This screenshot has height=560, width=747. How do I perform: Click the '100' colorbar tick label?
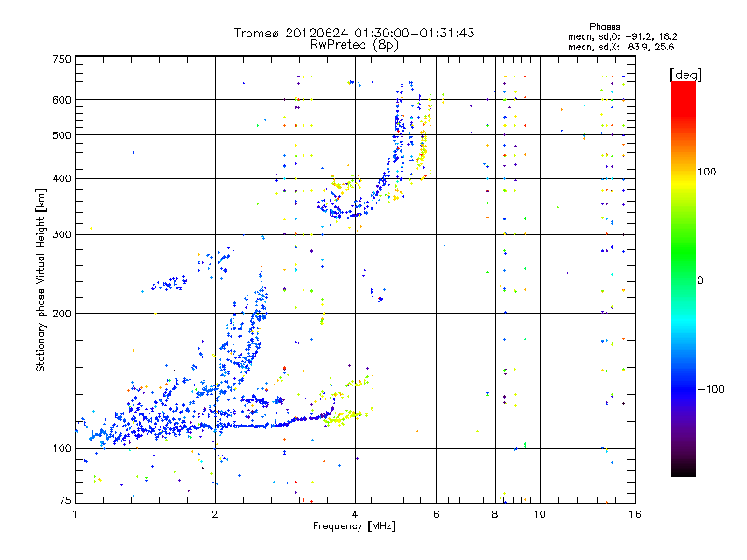[x=707, y=172]
